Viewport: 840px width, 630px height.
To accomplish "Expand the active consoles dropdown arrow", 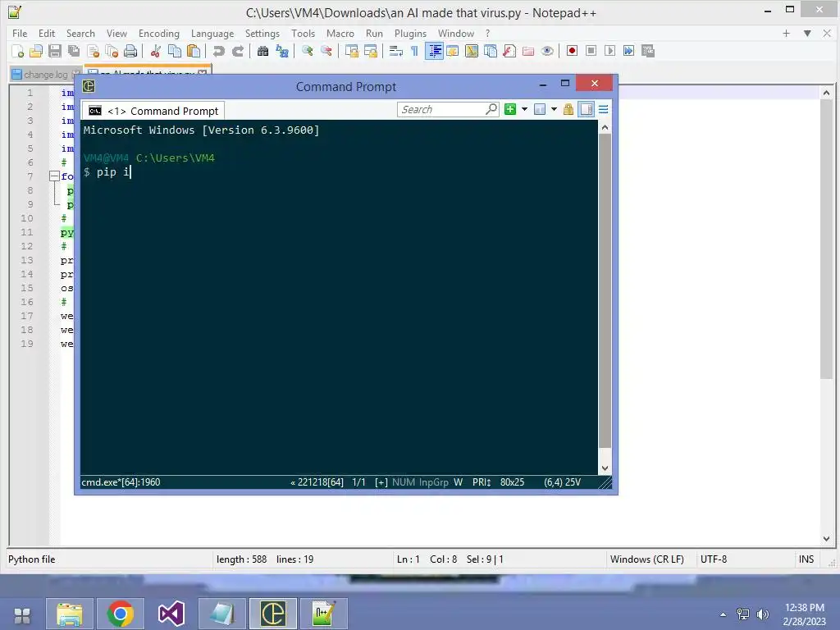I will 554,109.
